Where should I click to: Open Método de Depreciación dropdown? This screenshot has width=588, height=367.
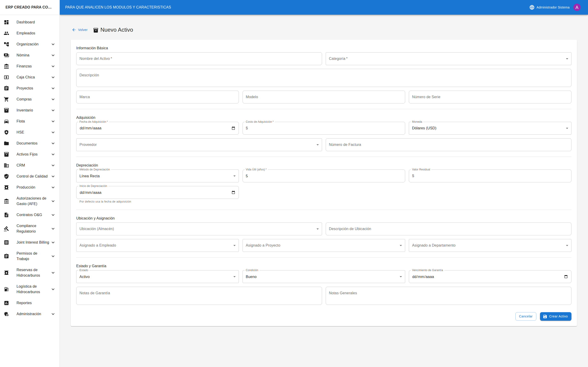pos(157,176)
